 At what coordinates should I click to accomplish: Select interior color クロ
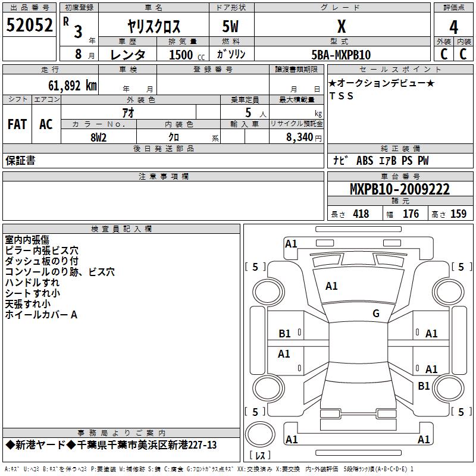point(174,137)
